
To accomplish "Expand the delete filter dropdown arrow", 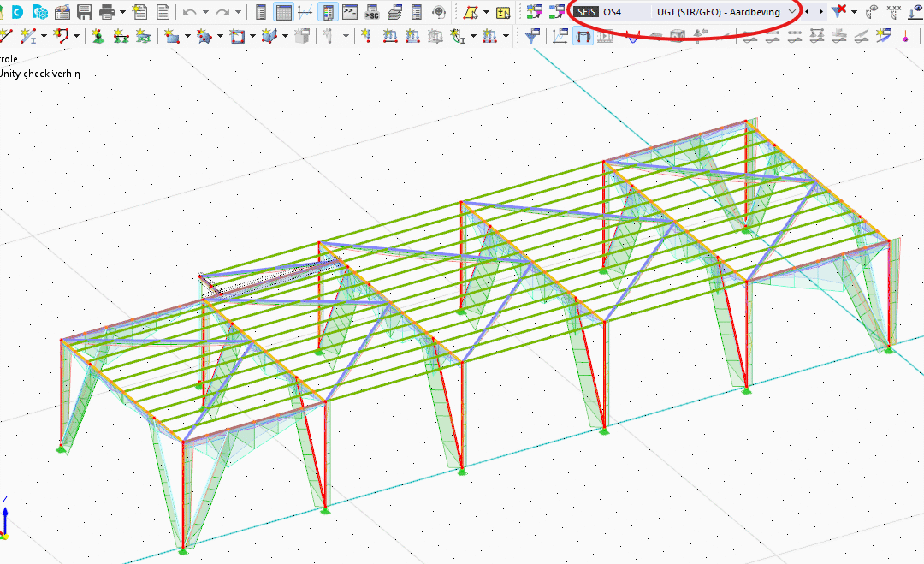I will [x=854, y=12].
